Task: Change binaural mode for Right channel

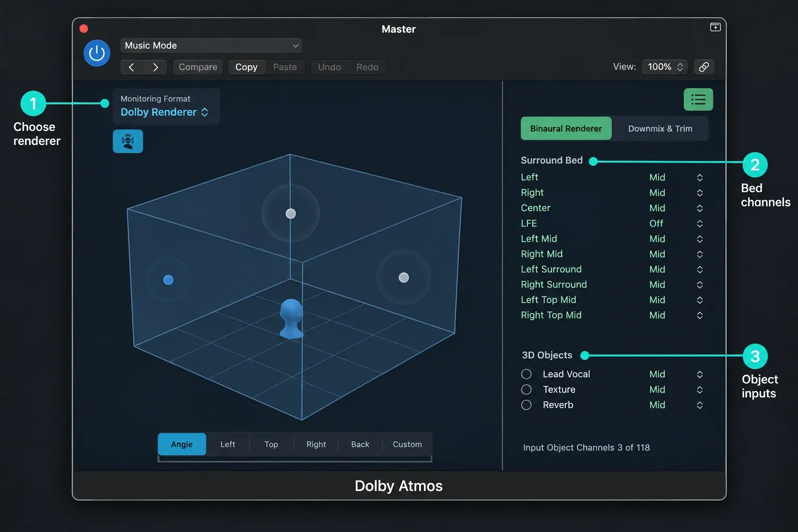Action: tap(700, 193)
